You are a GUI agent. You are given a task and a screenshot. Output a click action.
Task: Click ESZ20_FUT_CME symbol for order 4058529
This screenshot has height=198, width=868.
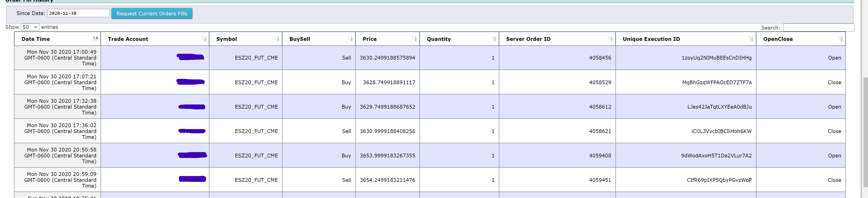point(256,82)
